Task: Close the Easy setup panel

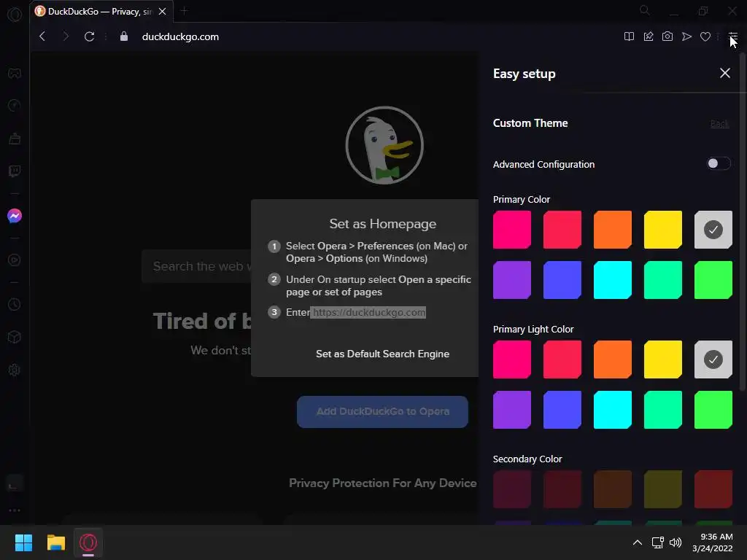Action: tap(724, 73)
